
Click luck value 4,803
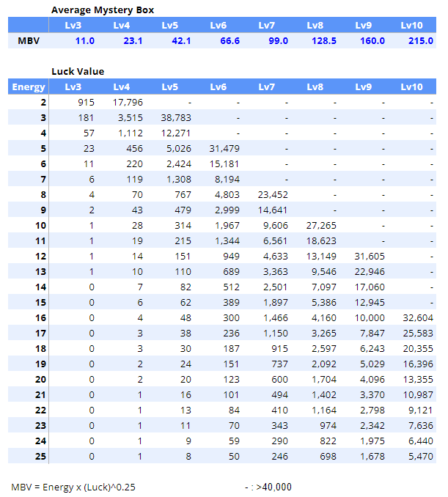click(227, 194)
